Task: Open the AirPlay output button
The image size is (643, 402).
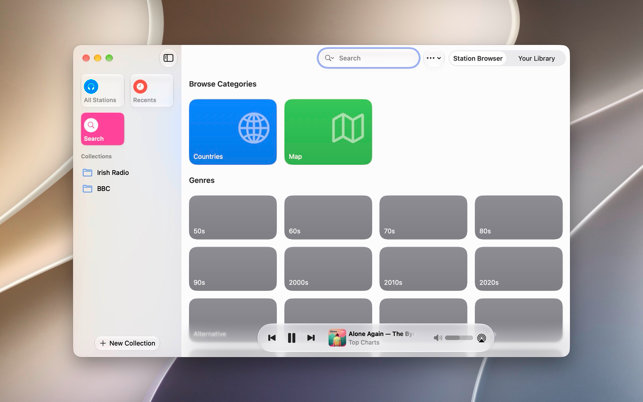Action: pos(481,338)
